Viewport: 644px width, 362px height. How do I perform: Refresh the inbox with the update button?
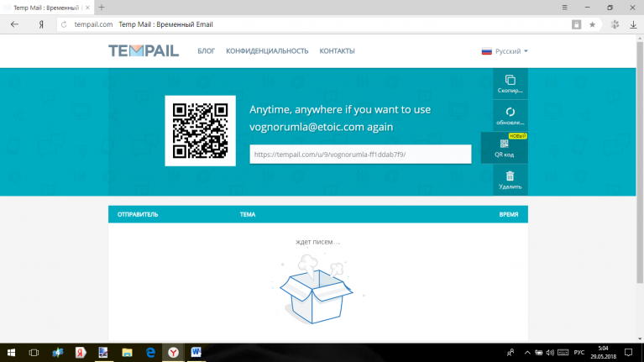[x=510, y=116]
